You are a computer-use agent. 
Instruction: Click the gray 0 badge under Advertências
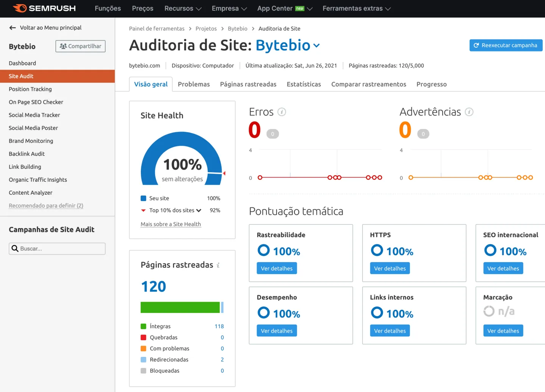[x=423, y=134]
